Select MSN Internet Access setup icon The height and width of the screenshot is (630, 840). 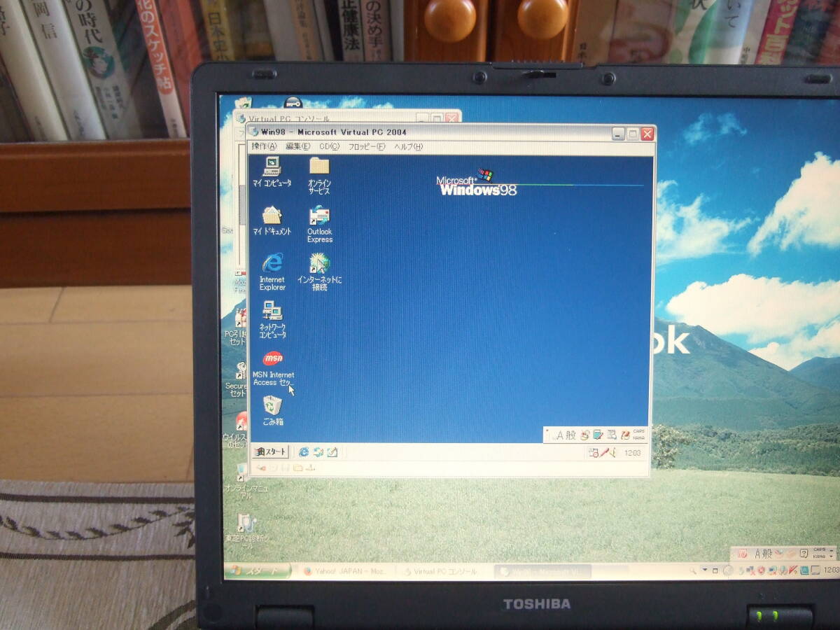click(273, 368)
